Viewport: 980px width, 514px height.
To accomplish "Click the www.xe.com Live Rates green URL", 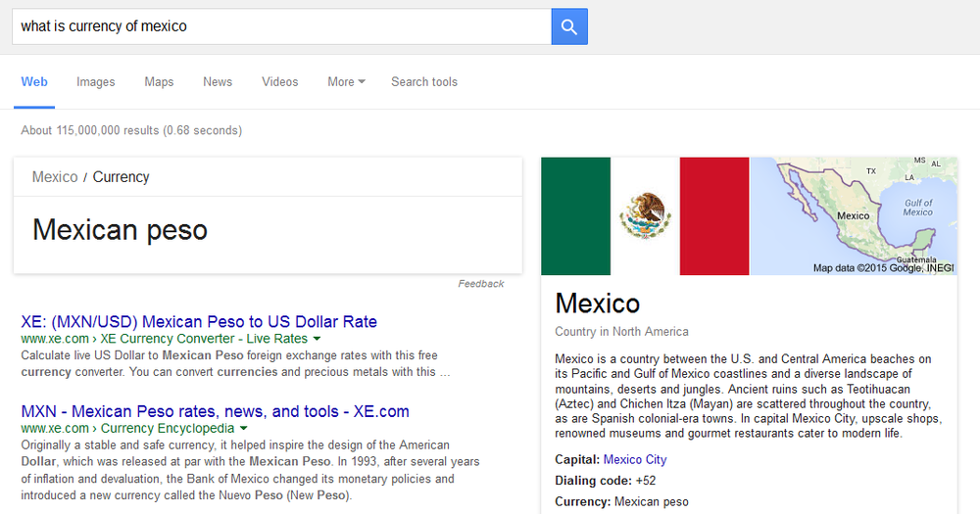I will coord(165,339).
